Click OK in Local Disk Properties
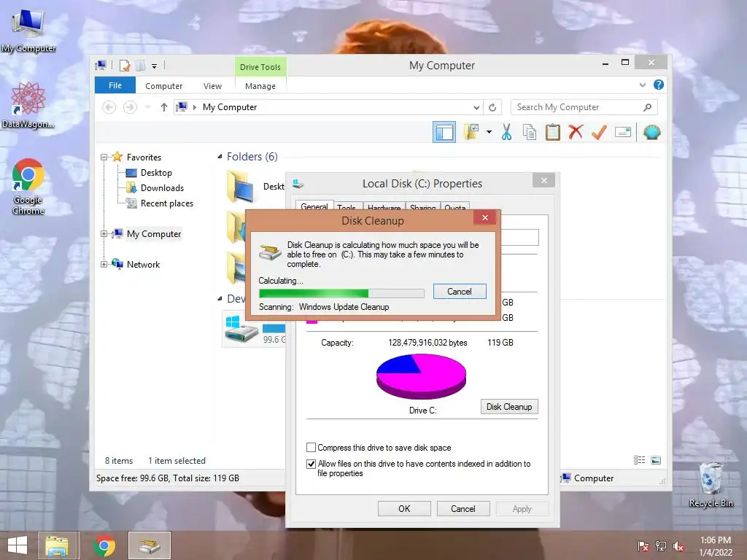Image resolution: width=747 pixels, height=560 pixels. (404, 508)
